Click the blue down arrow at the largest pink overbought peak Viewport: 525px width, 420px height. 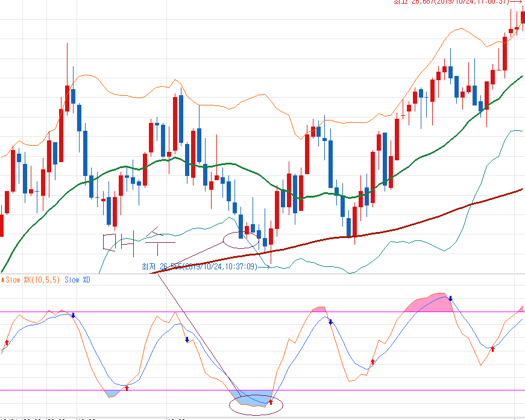[x=450, y=298]
